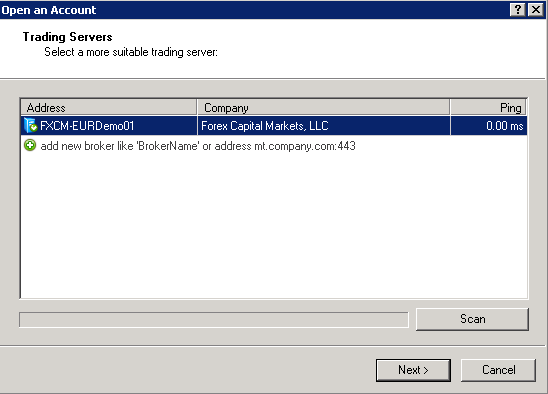Sort servers by Company column header
This screenshot has height=394, width=548.
click(x=324, y=107)
